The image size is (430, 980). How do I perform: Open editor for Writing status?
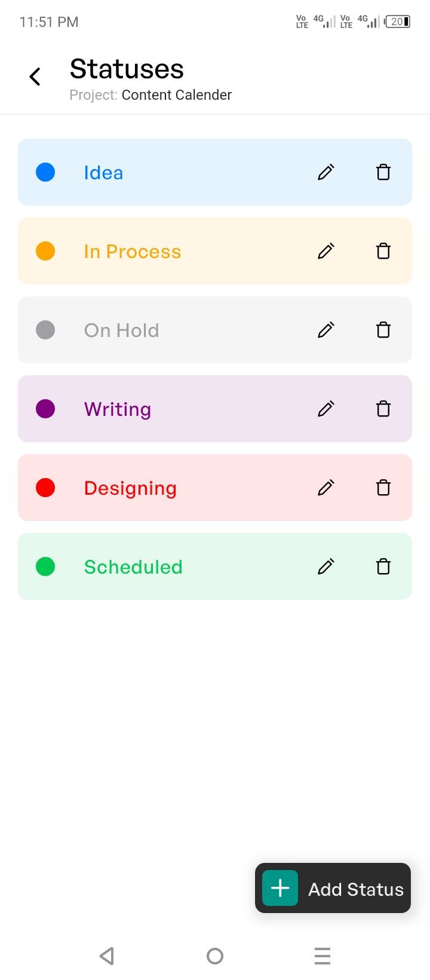click(x=325, y=409)
